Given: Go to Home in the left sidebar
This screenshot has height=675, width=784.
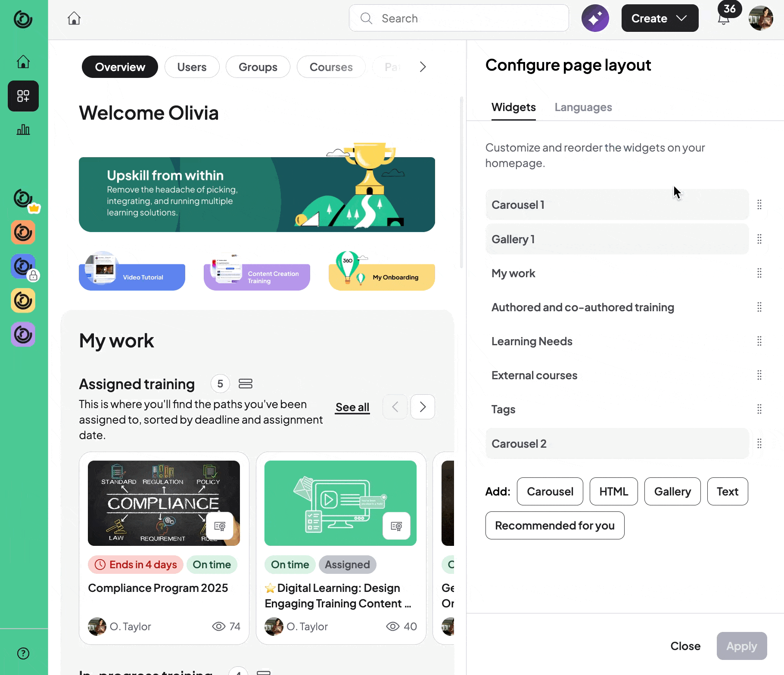Looking at the screenshot, I should [23, 62].
